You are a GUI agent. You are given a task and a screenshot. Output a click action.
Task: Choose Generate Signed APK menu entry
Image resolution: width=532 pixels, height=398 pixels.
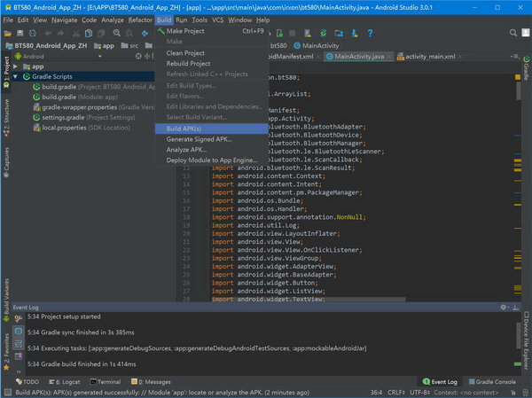[x=211, y=139]
